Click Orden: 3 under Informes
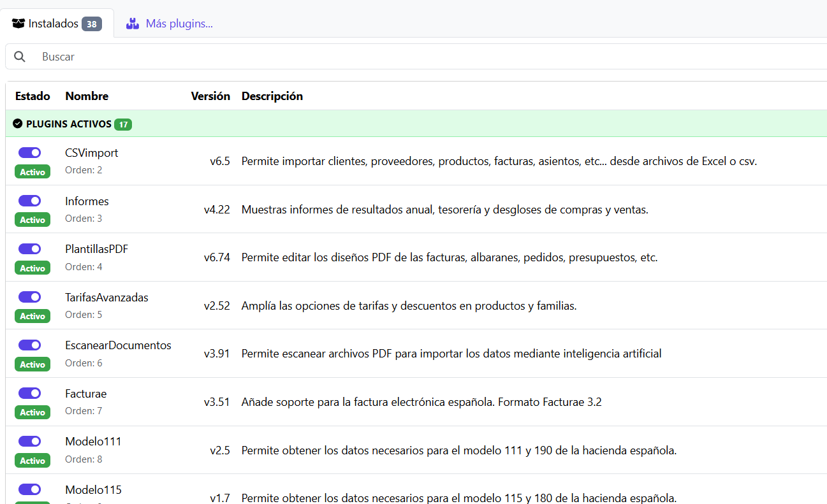This screenshot has height=504, width=827. coord(84,219)
